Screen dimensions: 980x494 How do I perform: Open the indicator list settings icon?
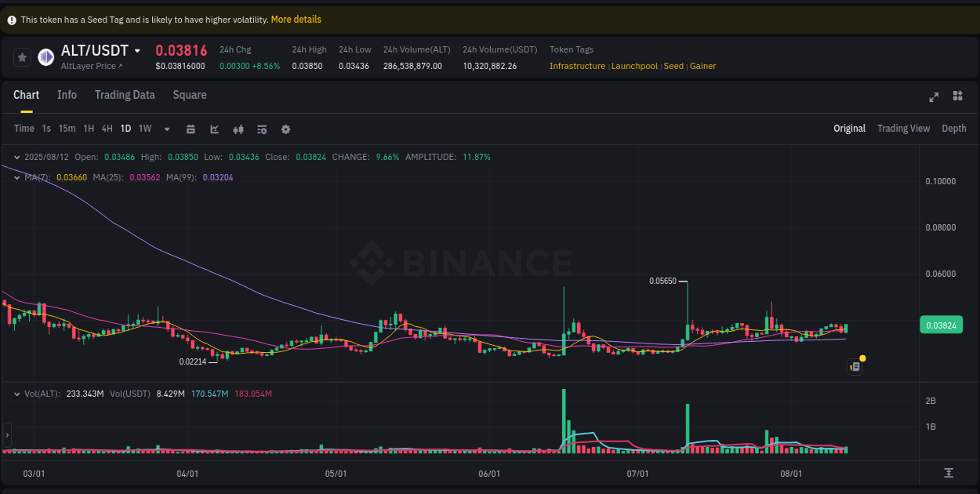click(262, 129)
